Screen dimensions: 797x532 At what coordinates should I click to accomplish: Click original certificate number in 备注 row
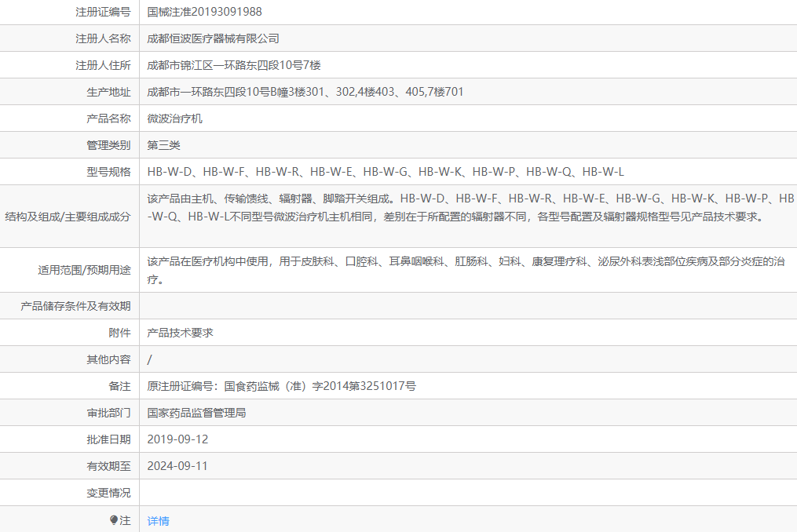click(x=280, y=385)
